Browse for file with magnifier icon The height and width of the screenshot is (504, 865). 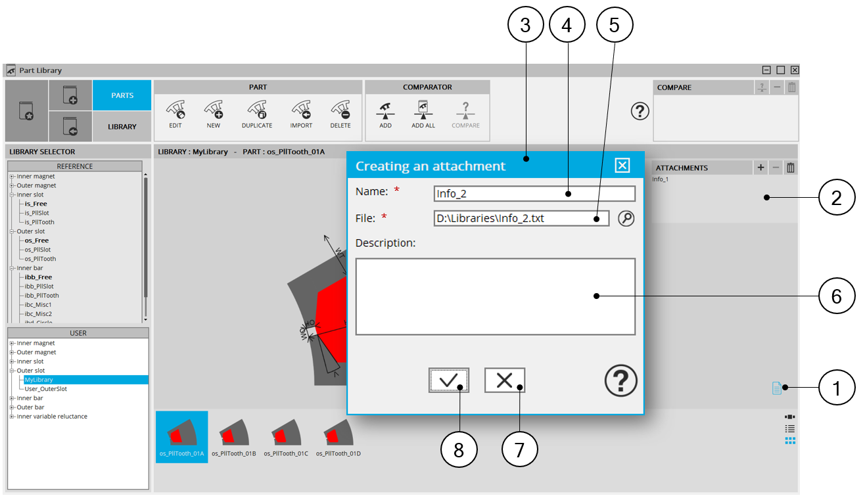click(626, 219)
